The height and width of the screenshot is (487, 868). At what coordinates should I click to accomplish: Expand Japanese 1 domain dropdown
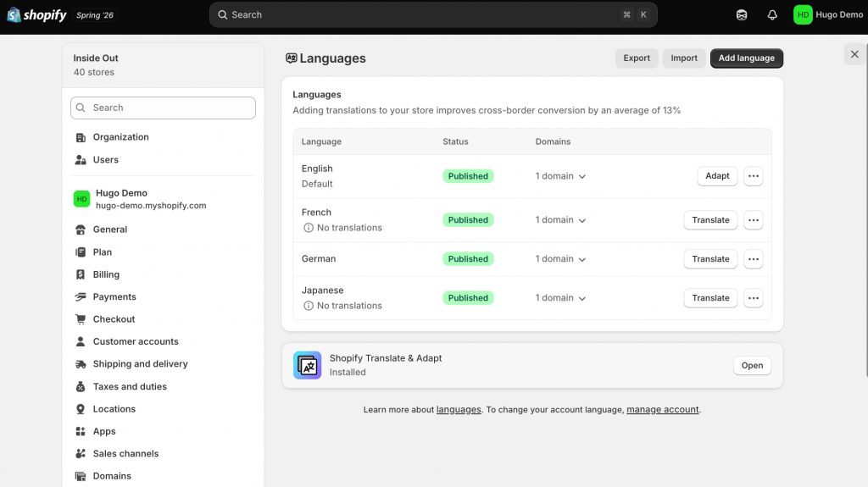pos(560,298)
